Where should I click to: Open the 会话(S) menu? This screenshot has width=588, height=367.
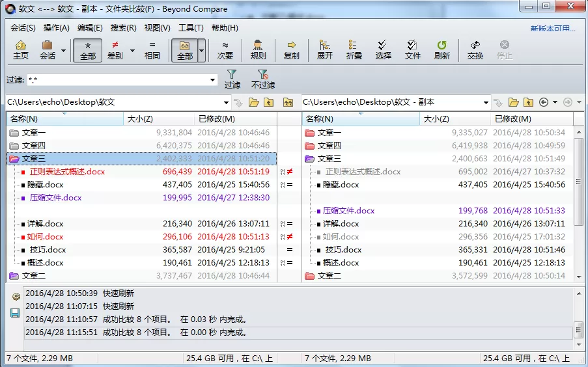pyautogui.click(x=23, y=28)
